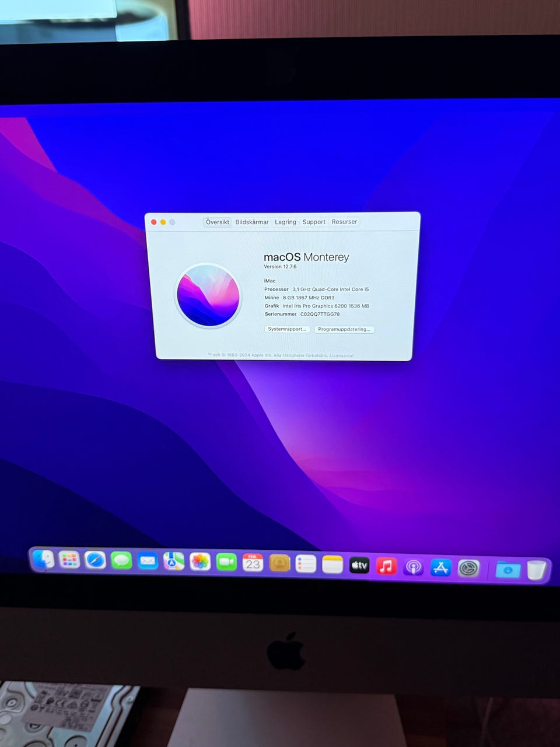Click the Systemrapport... button
Viewport: 560px width, 747px height.
coord(287,329)
